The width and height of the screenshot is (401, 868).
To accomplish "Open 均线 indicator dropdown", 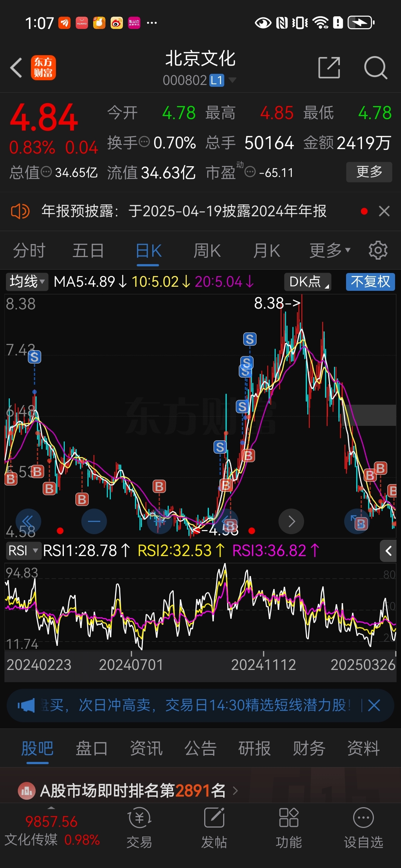I will click(x=27, y=282).
